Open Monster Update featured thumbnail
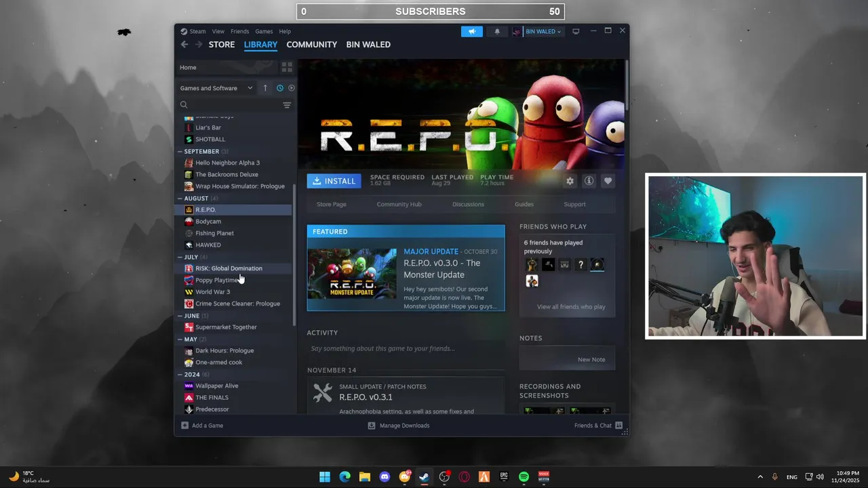 pos(352,274)
